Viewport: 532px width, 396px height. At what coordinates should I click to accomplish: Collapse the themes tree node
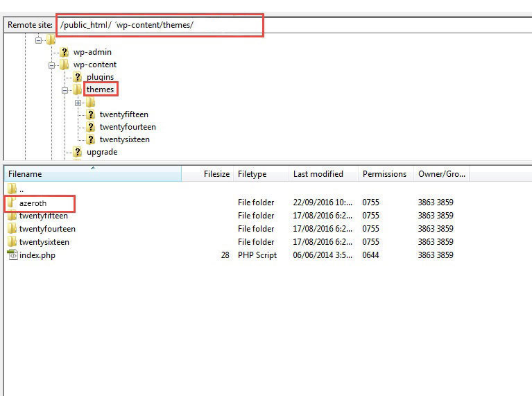point(65,90)
